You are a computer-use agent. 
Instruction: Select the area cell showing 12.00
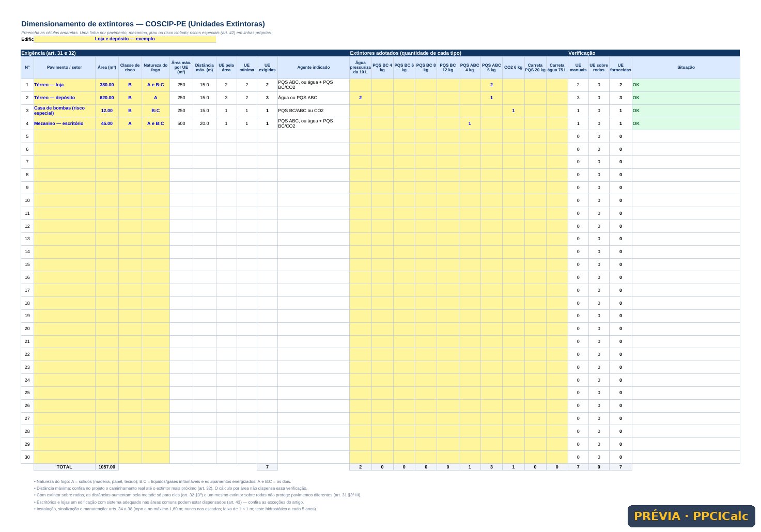click(x=107, y=111)
